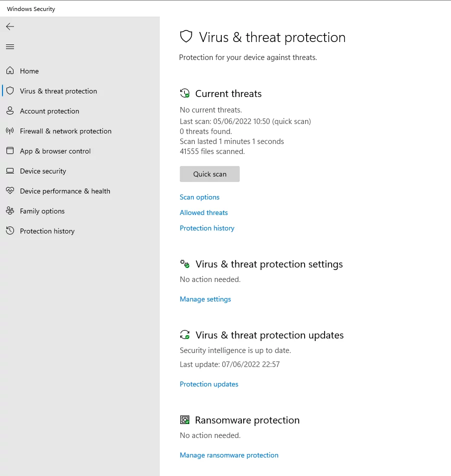Select the Home icon in the sidebar
Image resolution: width=451 pixels, height=476 pixels.
coord(10,71)
